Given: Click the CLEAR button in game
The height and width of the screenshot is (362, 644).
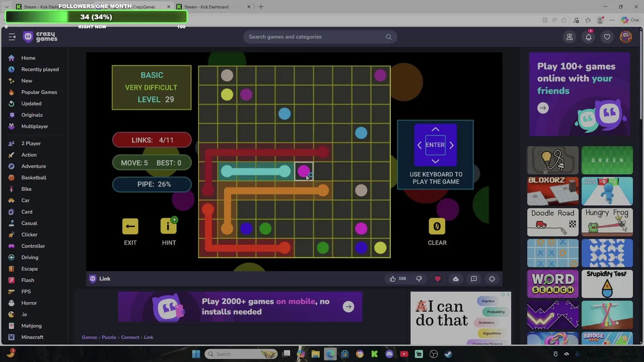Looking at the screenshot, I should pos(437,226).
